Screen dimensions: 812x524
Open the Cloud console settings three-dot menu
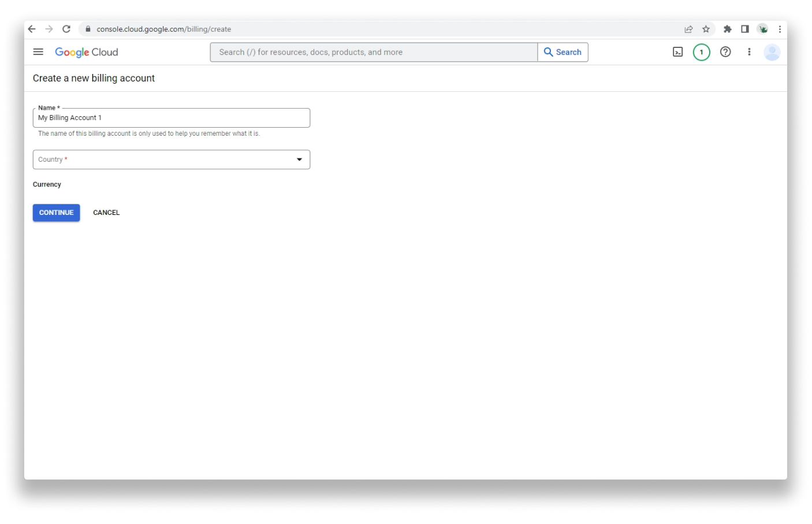click(x=749, y=52)
